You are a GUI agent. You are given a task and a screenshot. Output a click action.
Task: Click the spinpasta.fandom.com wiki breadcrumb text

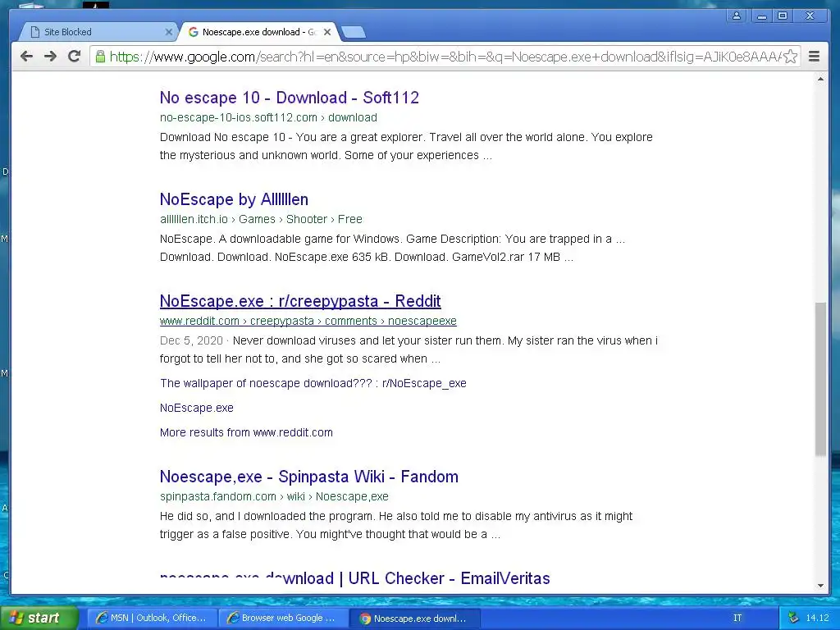pyautogui.click(x=274, y=496)
